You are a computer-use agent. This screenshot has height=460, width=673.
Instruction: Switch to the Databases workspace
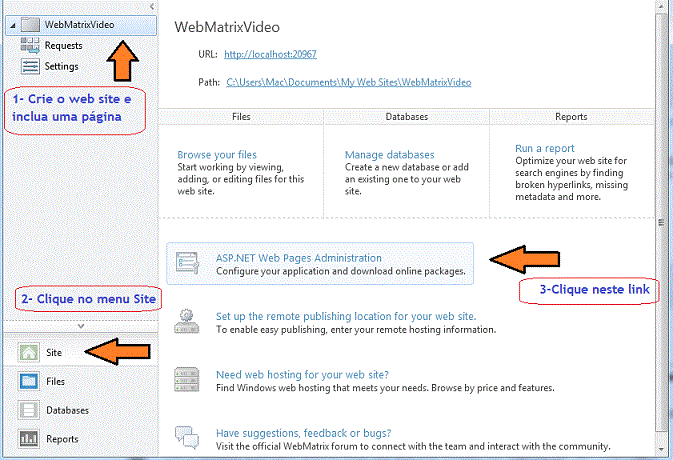[81, 410]
